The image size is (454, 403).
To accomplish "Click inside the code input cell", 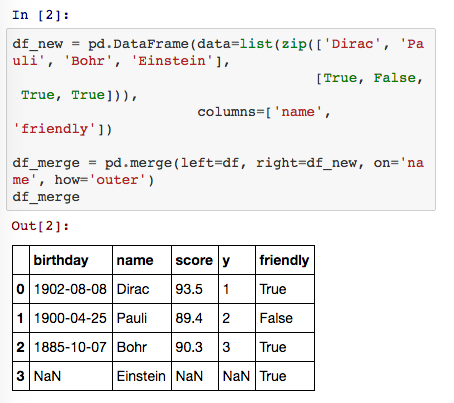I will (221, 119).
